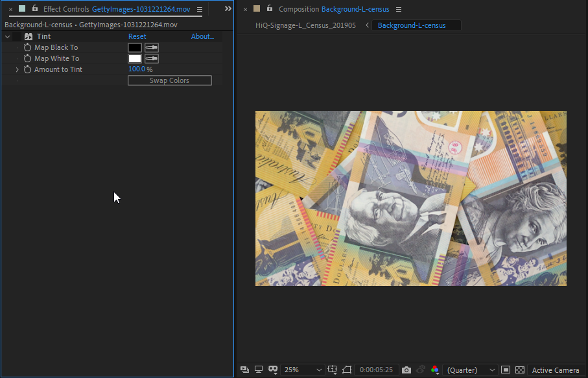Click the flowchart back chevron arrow
Screen dimensions: 588x378
(367, 25)
